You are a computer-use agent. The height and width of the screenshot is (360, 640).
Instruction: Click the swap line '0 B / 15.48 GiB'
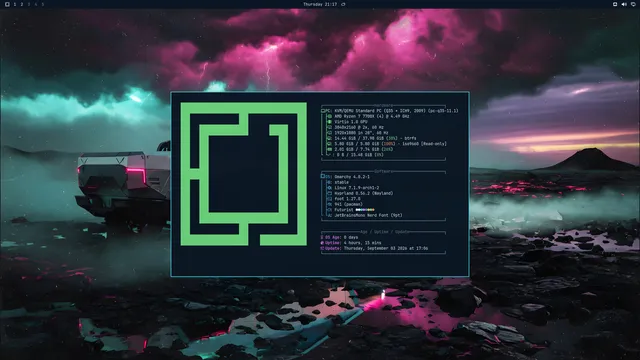click(x=360, y=155)
